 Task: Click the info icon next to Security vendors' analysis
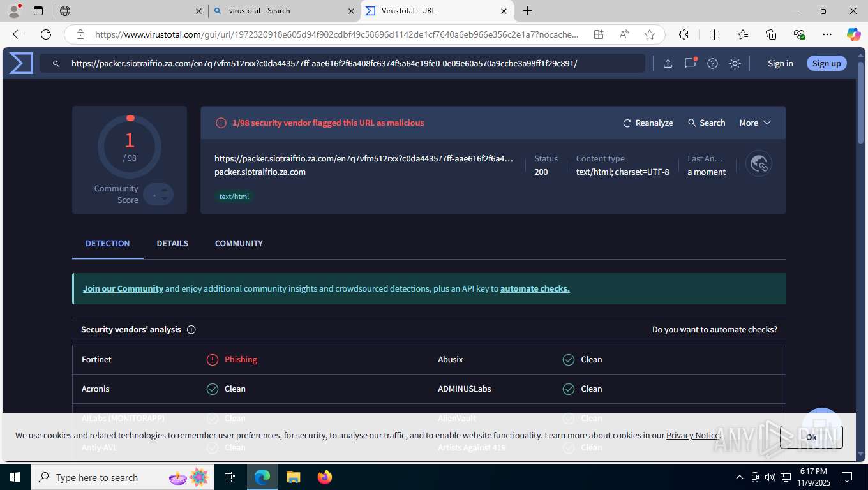coord(191,330)
